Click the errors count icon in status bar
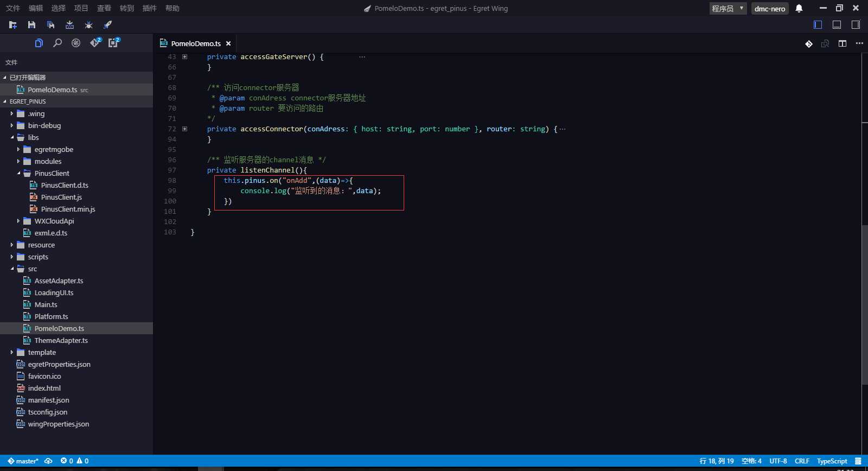This screenshot has width=868, height=471. tap(67, 461)
